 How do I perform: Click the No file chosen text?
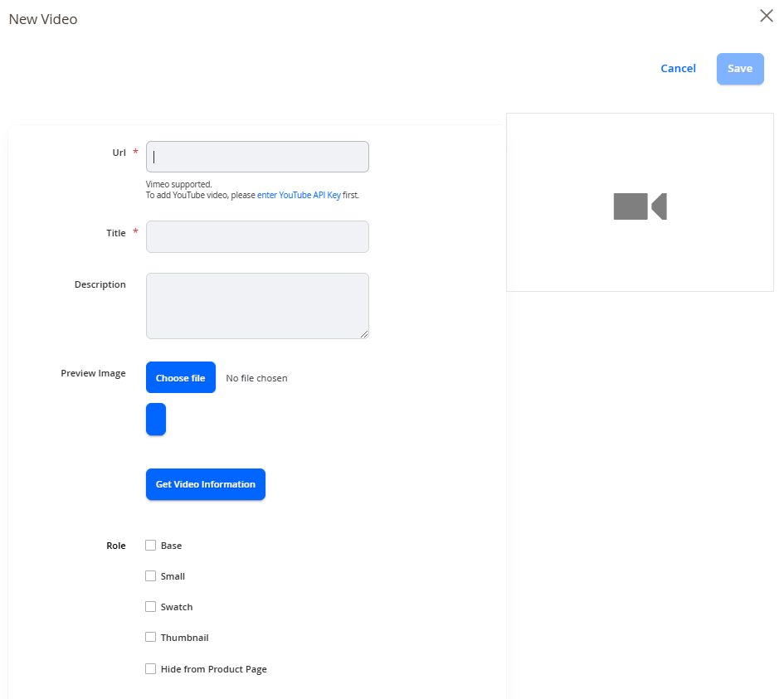256,378
